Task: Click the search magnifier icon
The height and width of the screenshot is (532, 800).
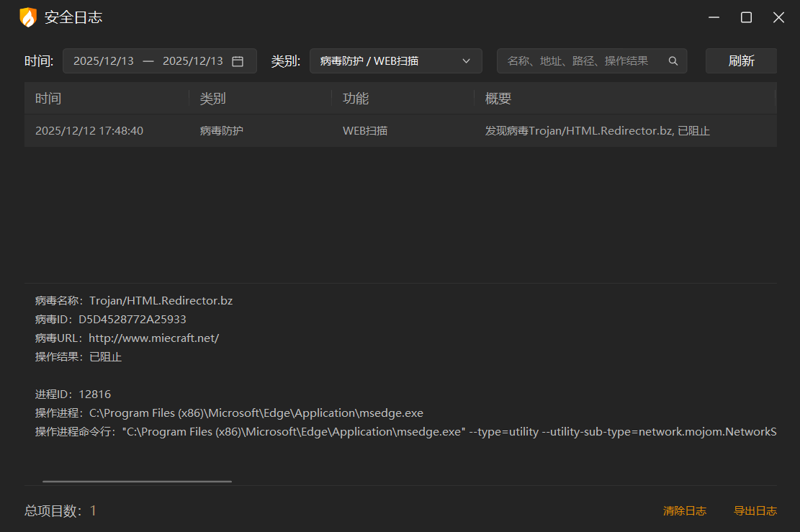Action: point(673,61)
